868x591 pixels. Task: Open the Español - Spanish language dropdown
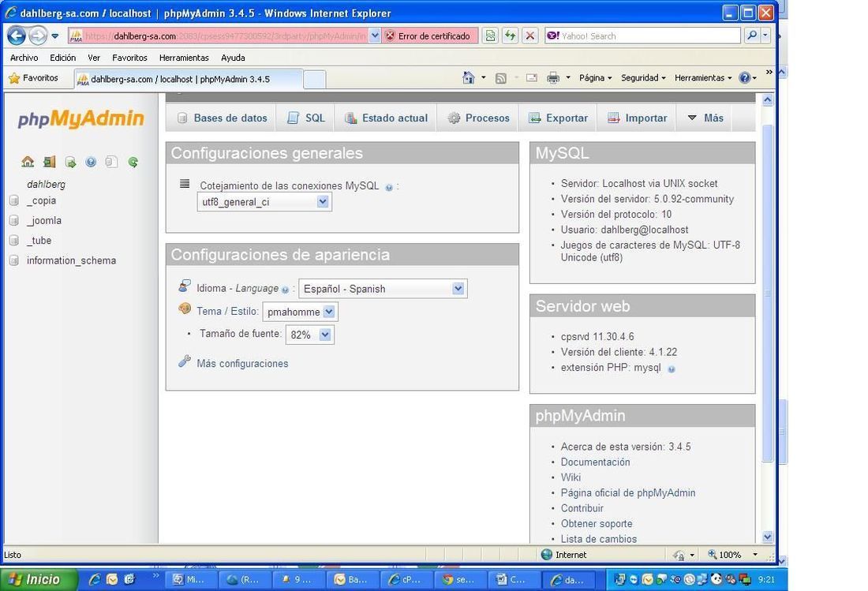383,288
